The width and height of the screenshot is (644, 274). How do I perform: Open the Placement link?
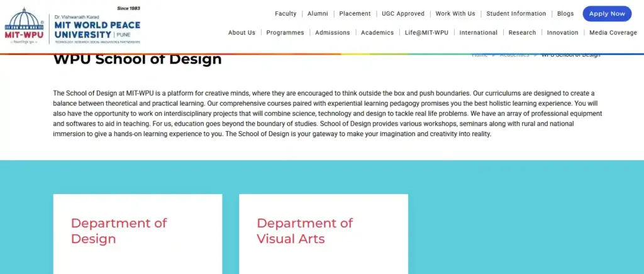(x=355, y=14)
